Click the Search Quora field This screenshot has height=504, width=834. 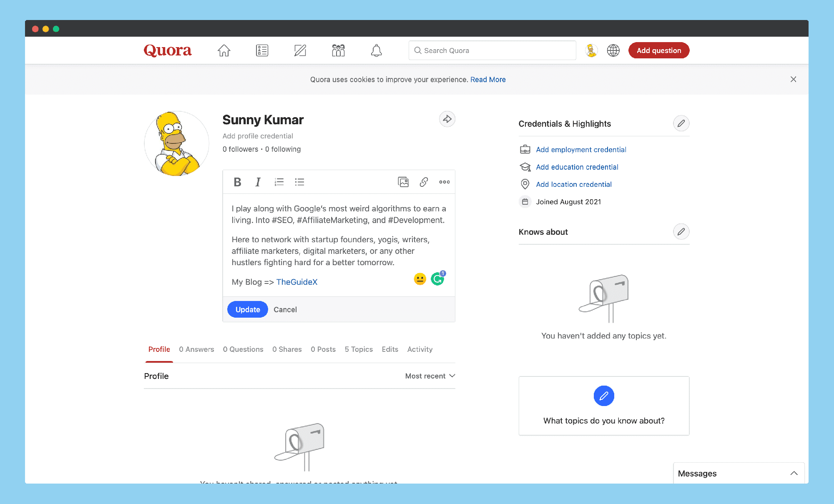coord(492,50)
